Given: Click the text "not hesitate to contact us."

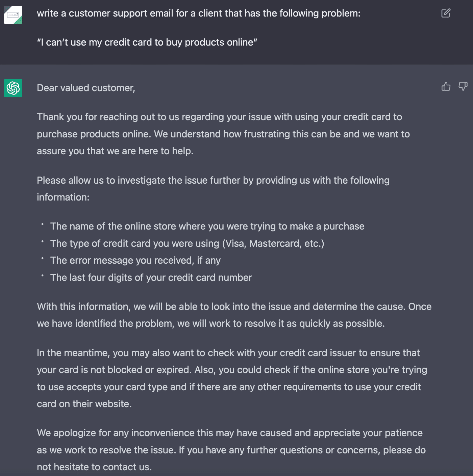Looking at the screenshot, I should pyautogui.click(x=94, y=467).
